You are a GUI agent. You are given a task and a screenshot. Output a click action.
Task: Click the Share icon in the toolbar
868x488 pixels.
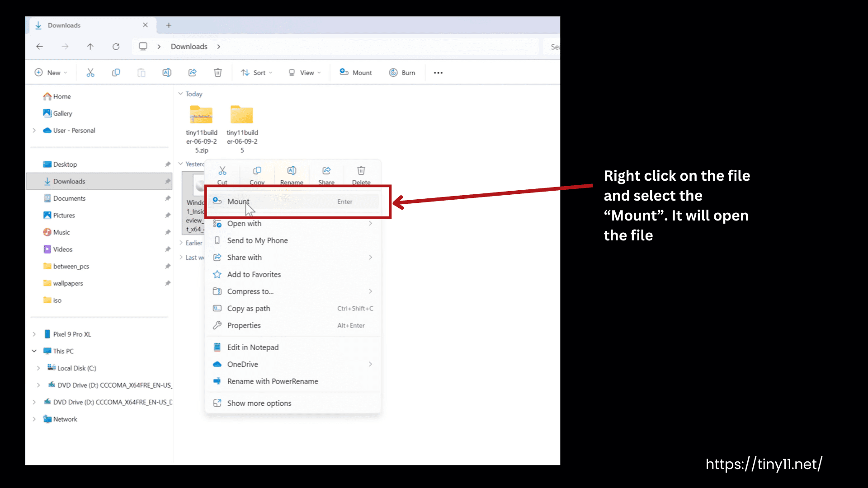(x=192, y=72)
